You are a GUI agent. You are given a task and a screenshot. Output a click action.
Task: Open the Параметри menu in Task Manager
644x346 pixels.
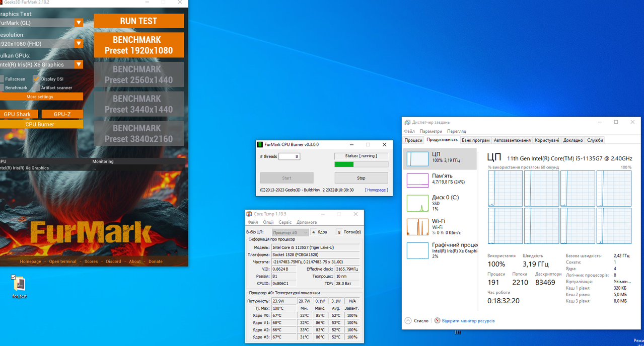[431, 131]
